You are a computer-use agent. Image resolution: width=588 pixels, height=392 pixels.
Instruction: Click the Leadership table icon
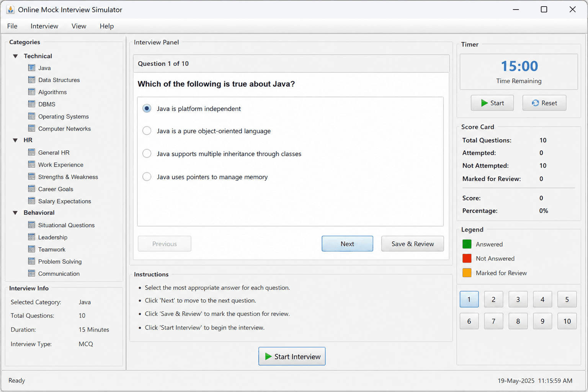click(x=32, y=237)
